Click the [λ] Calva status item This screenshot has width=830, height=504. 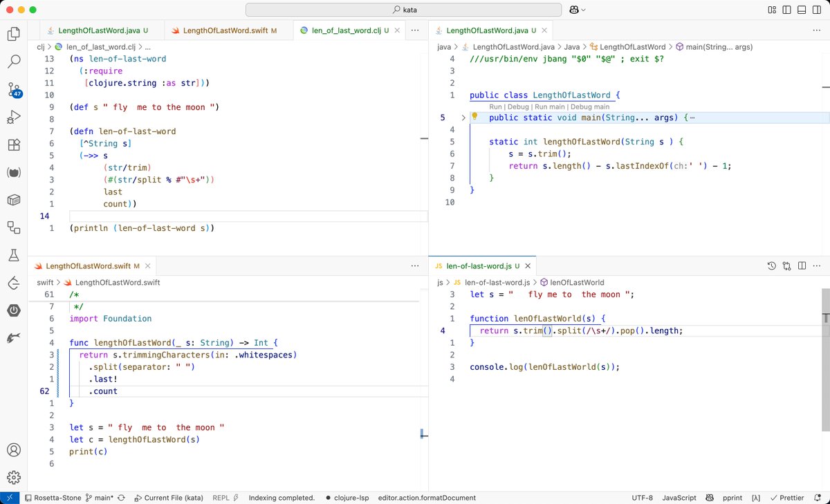756,498
